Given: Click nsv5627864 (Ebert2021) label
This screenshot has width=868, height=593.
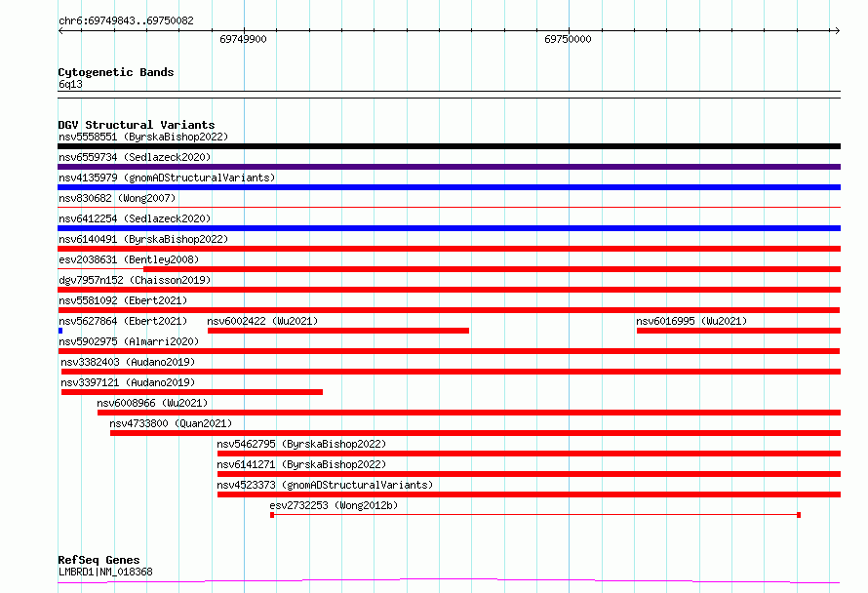Looking at the screenshot, I should (x=123, y=321).
